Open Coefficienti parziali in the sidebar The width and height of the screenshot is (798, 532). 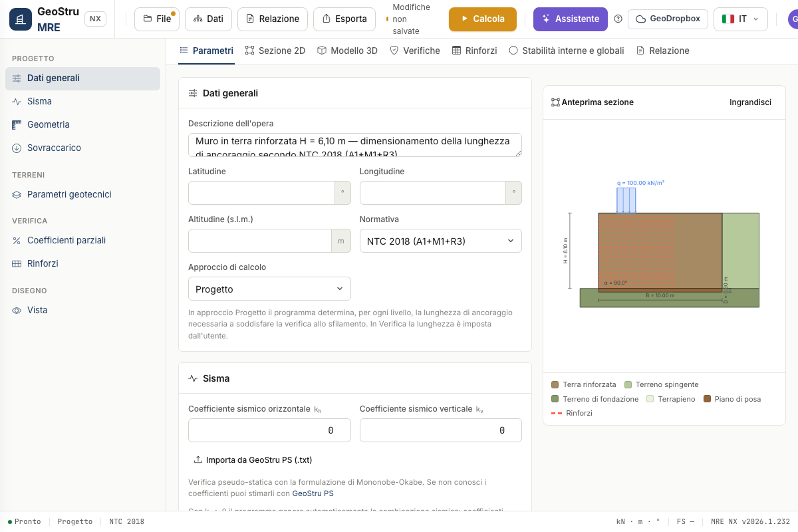[x=82, y=241]
